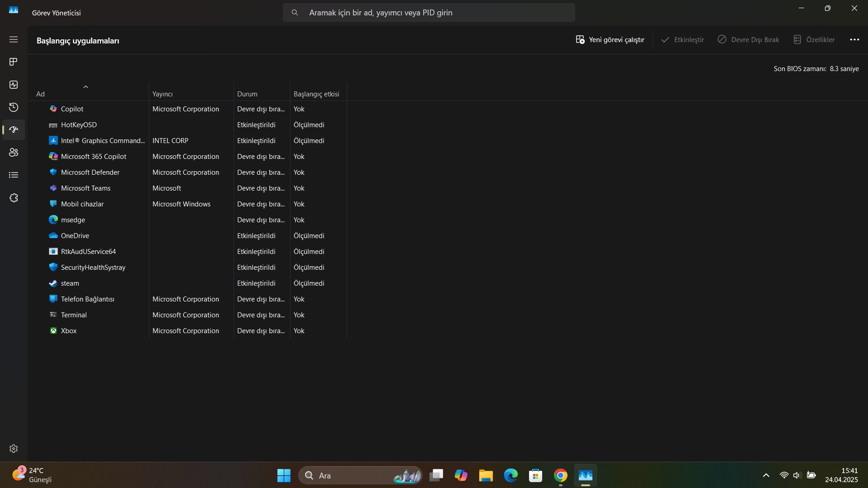Open Özellikler properties button
This screenshot has height=488, width=868.
814,40
